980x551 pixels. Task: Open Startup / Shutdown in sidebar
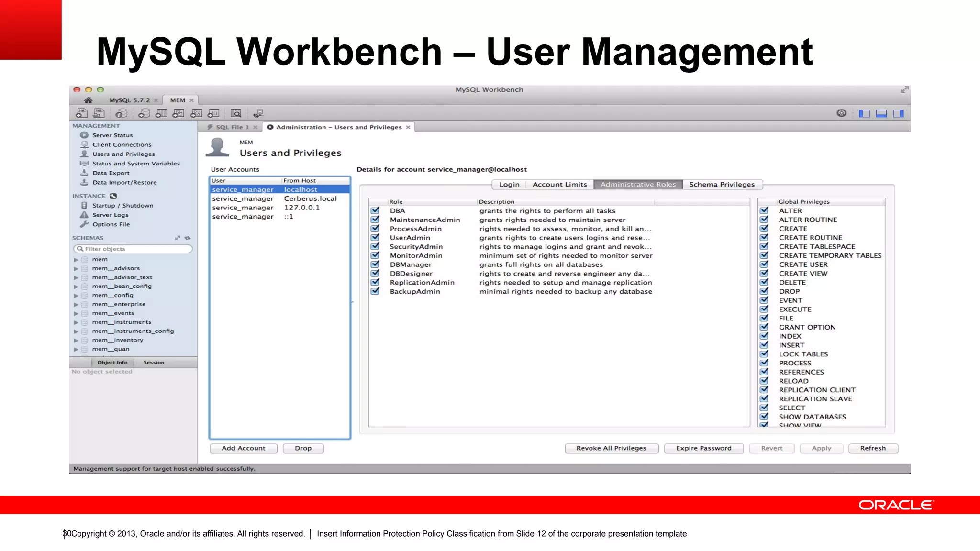pos(122,206)
